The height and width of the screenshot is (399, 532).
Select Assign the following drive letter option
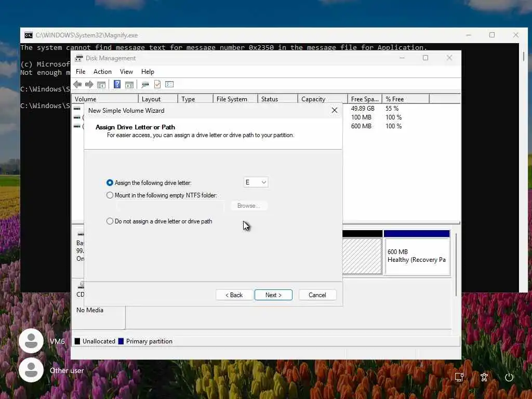pyautogui.click(x=110, y=182)
